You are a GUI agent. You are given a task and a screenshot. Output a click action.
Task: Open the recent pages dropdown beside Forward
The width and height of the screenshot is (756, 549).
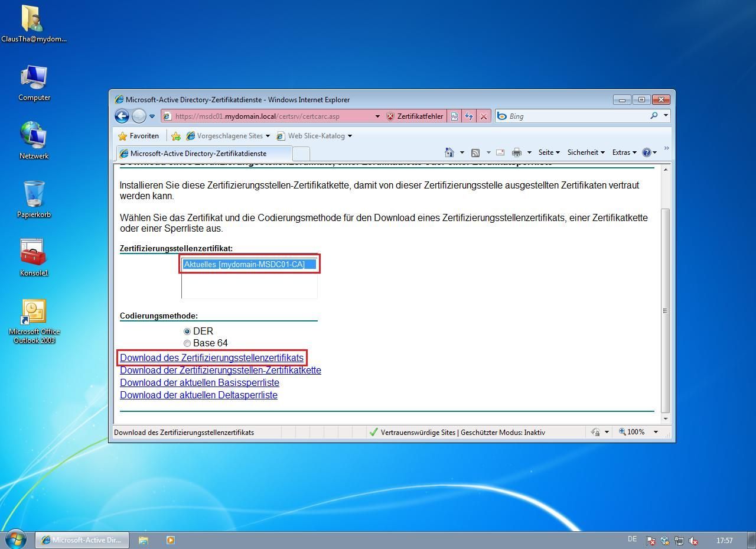[x=152, y=116]
